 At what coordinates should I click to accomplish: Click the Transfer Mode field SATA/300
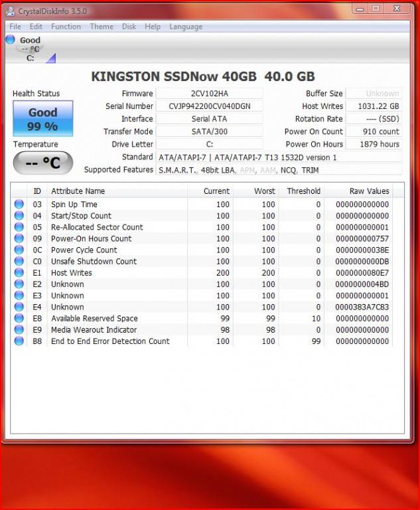click(x=210, y=131)
